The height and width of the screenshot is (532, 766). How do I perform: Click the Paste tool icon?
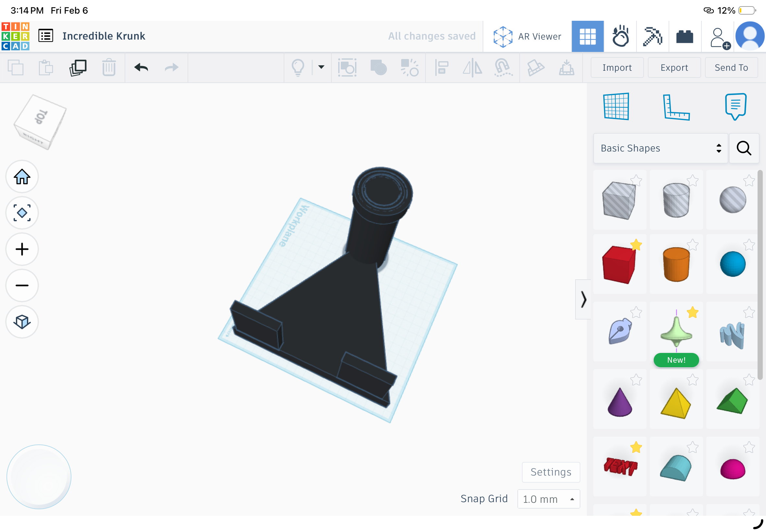point(46,68)
